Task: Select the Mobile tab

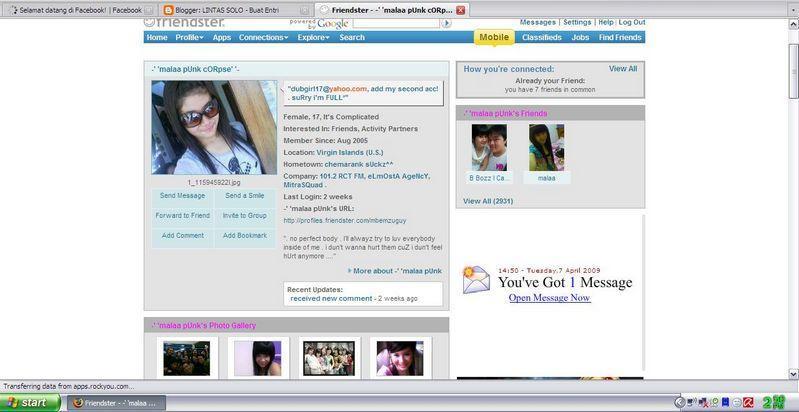Action: 494,37
